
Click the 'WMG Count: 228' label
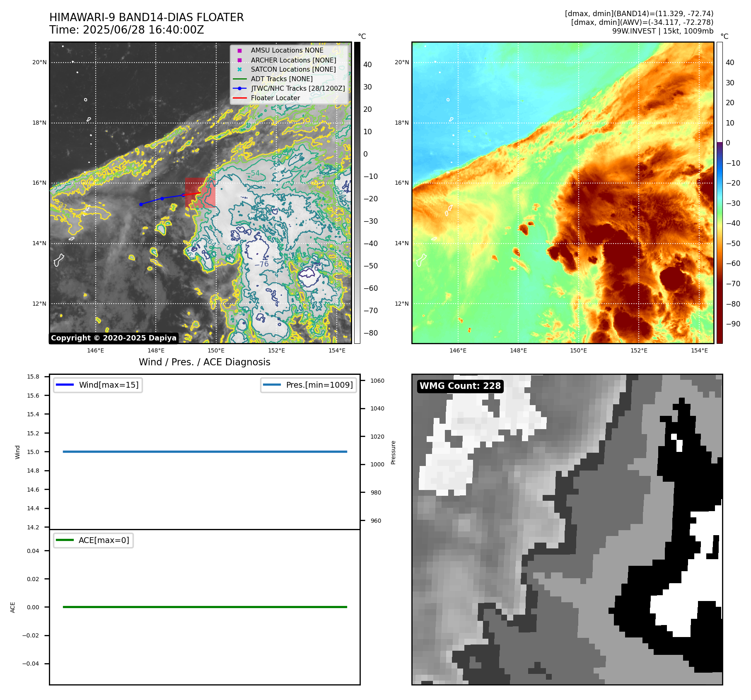coord(460,386)
